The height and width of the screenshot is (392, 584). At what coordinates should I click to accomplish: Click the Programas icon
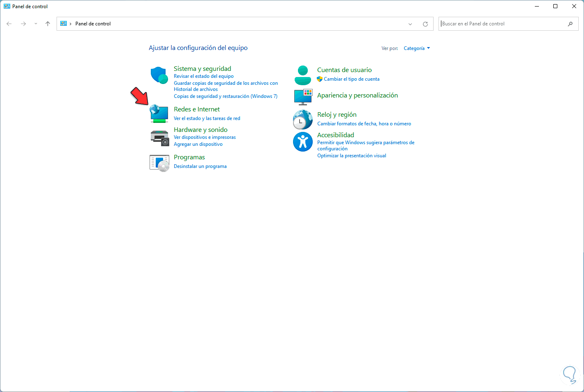coord(159,163)
